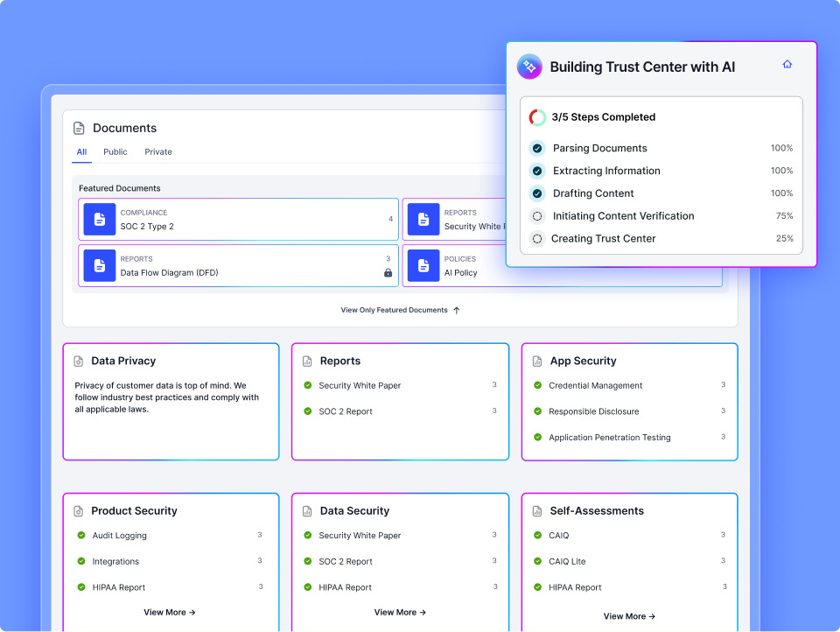Switch to the Private documents tab

[x=158, y=151]
